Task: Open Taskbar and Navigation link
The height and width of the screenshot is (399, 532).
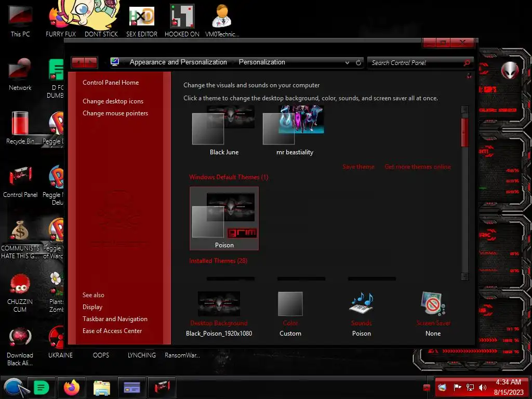Action: coord(115,318)
